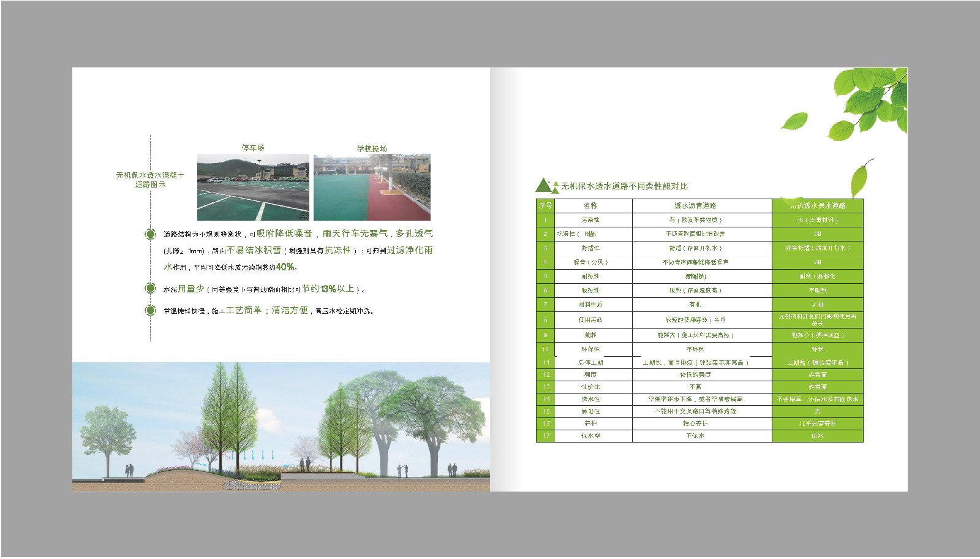Click the highlighted text 用量少
This screenshot has height=559, width=980.
click(190, 288)
